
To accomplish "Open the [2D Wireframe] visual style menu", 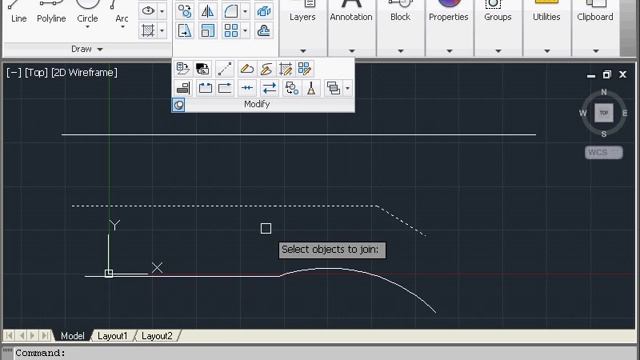I will pos(84,73).
